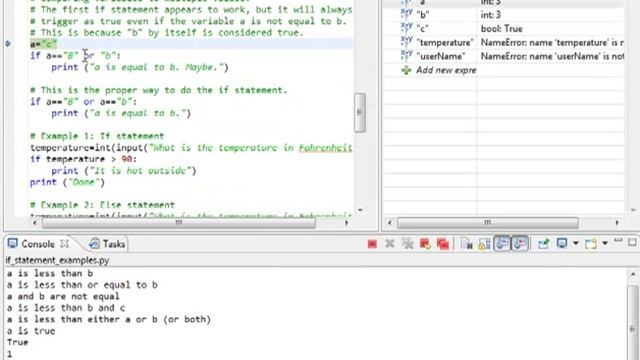Select the "temperature" expression row icon
Image resolution: width=640 pixels, height=360 pixels.
tap(407, 42)
